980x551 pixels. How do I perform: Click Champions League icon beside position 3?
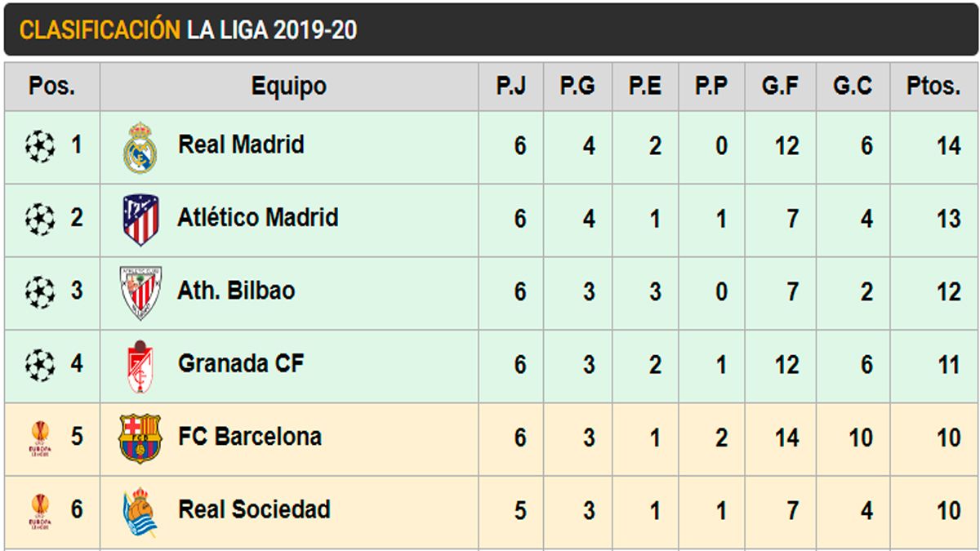coord(40,292)
